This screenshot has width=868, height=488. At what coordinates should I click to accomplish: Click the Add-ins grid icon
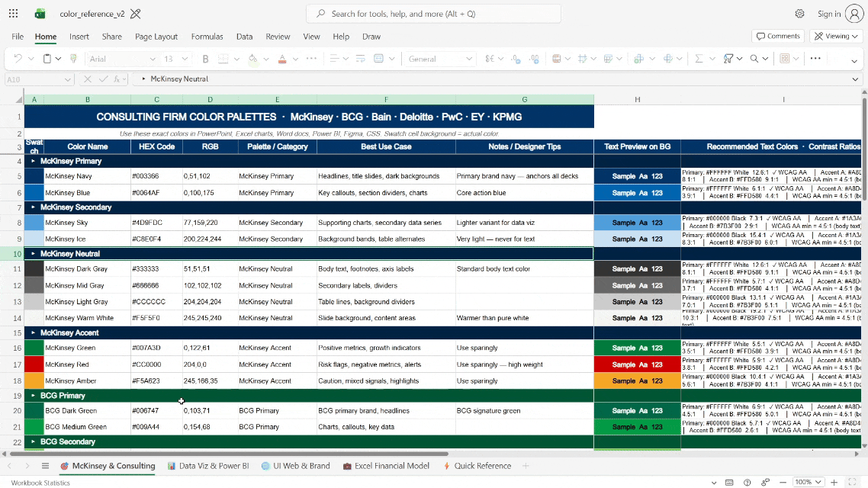tap(784, 59)
